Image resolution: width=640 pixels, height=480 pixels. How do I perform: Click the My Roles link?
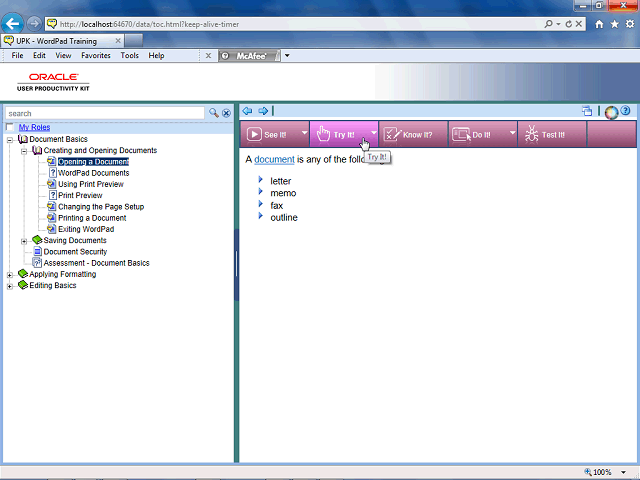34,127
